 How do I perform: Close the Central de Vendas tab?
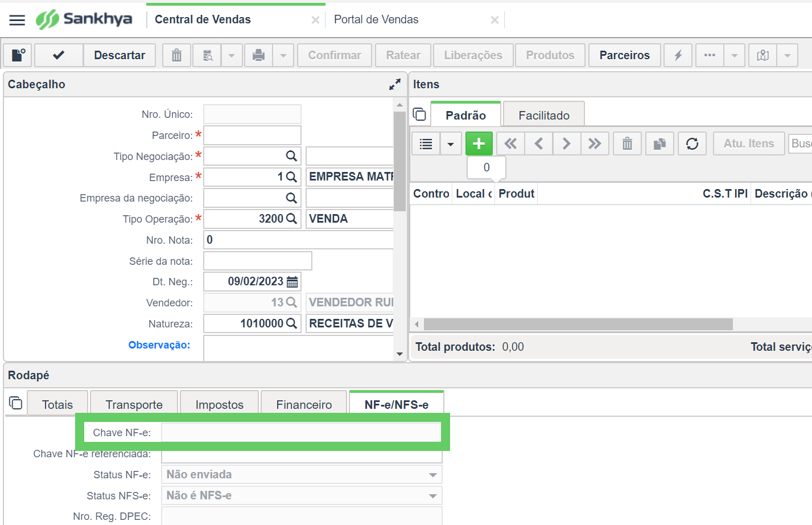click(x=315, y=20)
